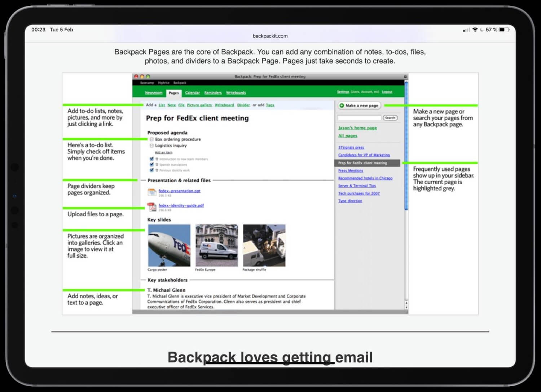This screenshot has height=392, width=541.
Task: Click green plus icon on 'Make a new page'
Action: 342,105
